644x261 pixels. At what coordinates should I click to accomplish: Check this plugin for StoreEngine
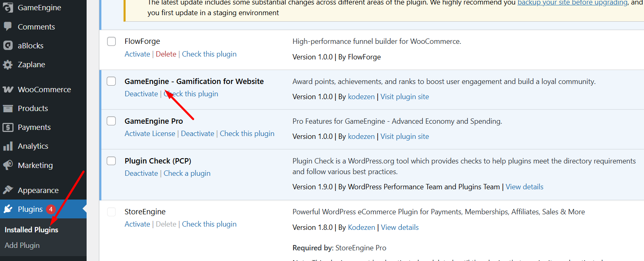209,224
